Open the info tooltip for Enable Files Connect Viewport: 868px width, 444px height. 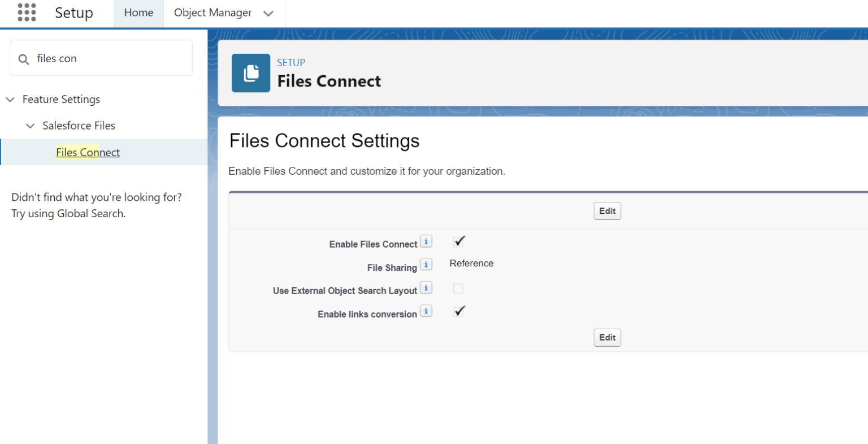click(426, 240)
